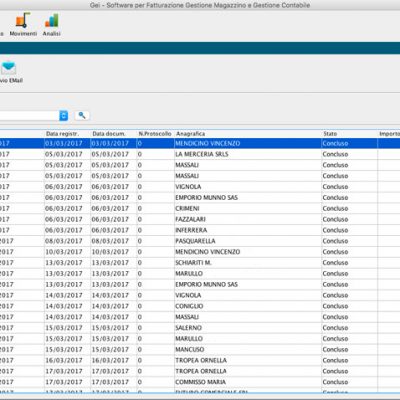Sort by Importo column header
This screenshot has width=400, height=400.
(389, 134)
